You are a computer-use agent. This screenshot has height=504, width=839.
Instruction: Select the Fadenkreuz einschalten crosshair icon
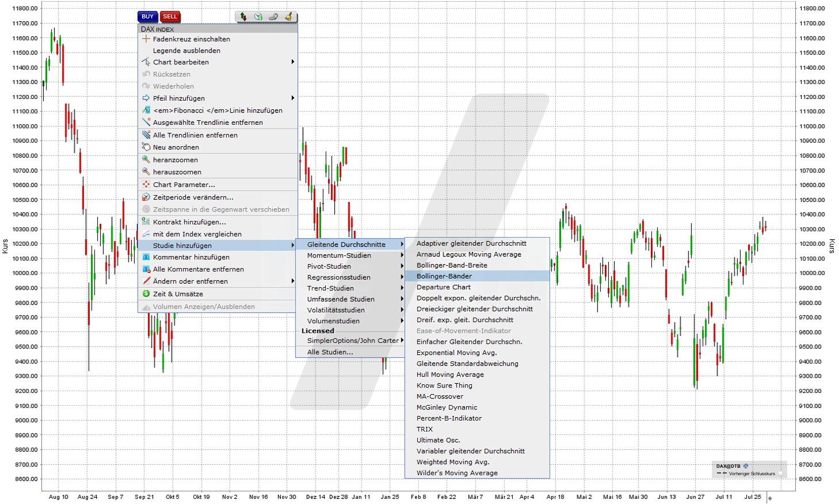pos(145,39)
